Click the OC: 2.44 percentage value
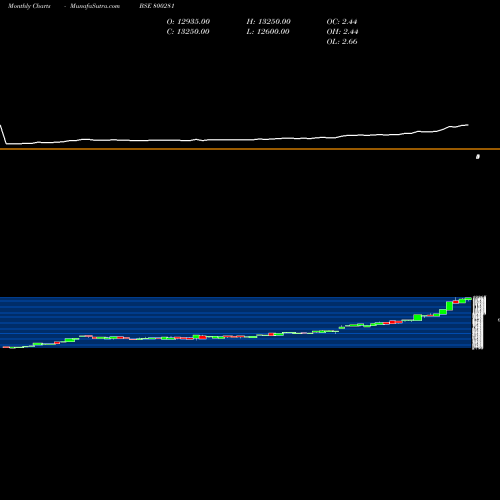500x500 pixels. tap(342, 22)
